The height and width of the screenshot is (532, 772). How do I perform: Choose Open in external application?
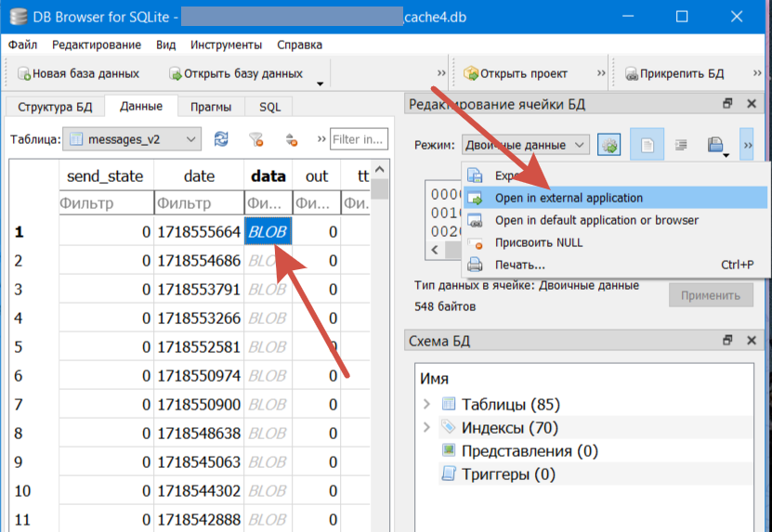[615, 198]
